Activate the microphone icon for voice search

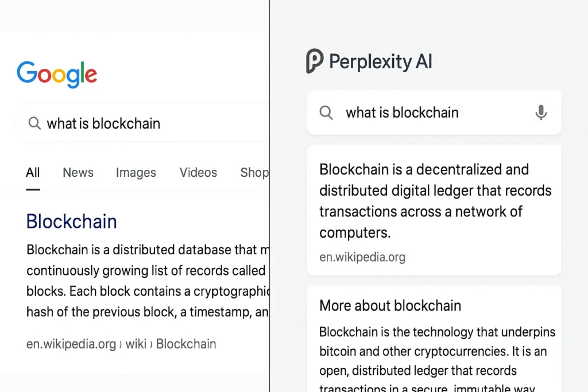pyautogui.click(x=540, y=112)
